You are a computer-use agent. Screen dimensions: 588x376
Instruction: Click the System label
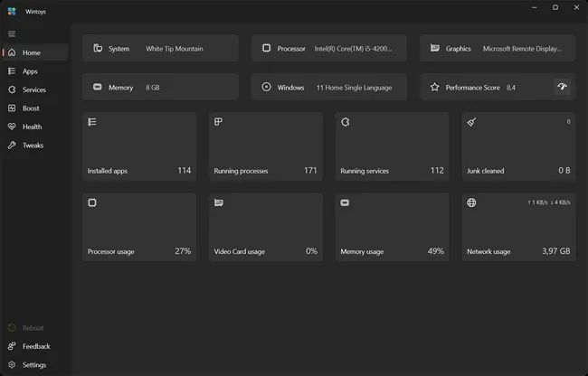pyautogui.click(x=119, y=49)
